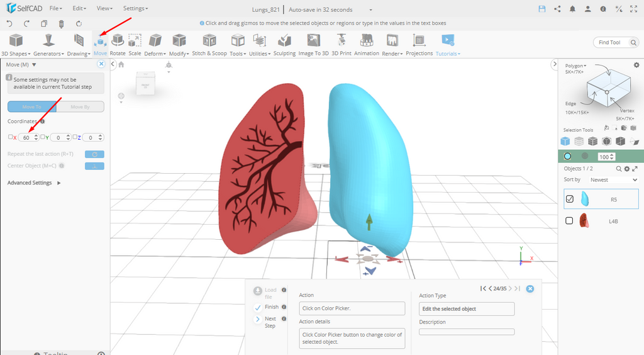
Task: Open the File menu
Action: [x=56, y=8]
